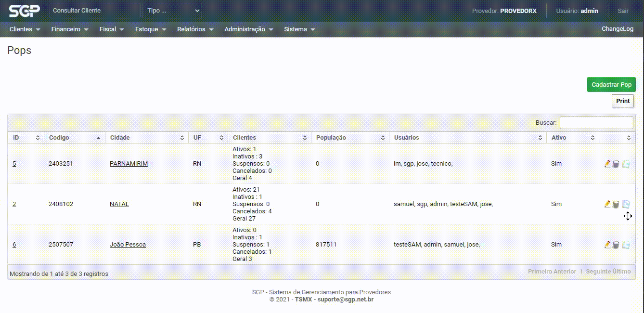This screenshot has height=313, width=644.
Task: Click the PB state cell
Action: click(197, 245)
